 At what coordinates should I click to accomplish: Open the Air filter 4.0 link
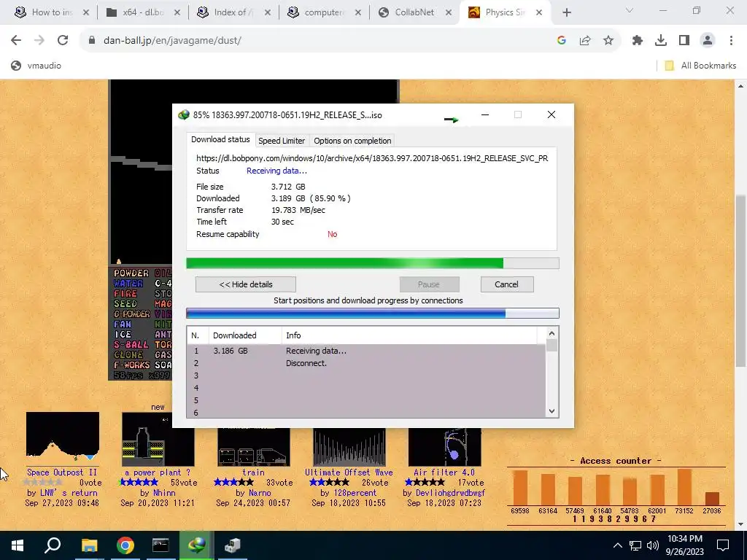pos(444,472)
